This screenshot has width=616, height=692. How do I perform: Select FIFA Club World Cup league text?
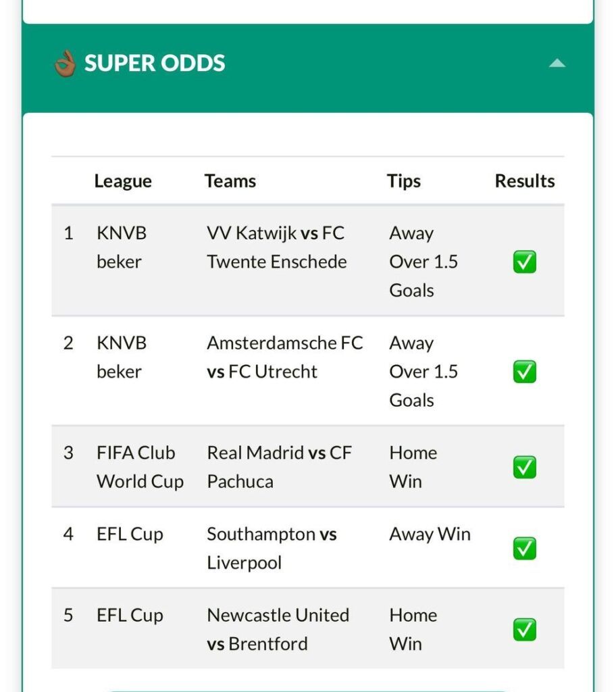[140, 467]
